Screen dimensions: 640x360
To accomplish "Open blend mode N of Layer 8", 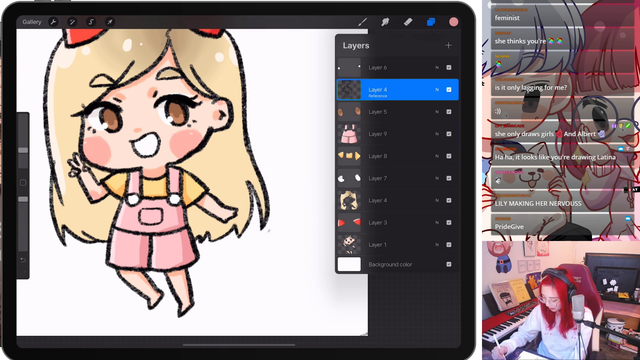I will (437, 156).
